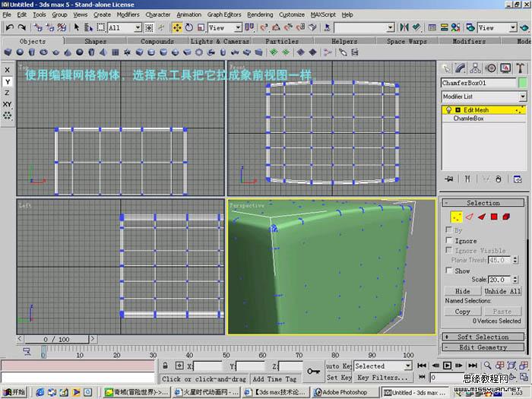Switch to the Lights & Cameras tab
The height and width of the screenshot is (399, 532).
[x=220, y=41]
